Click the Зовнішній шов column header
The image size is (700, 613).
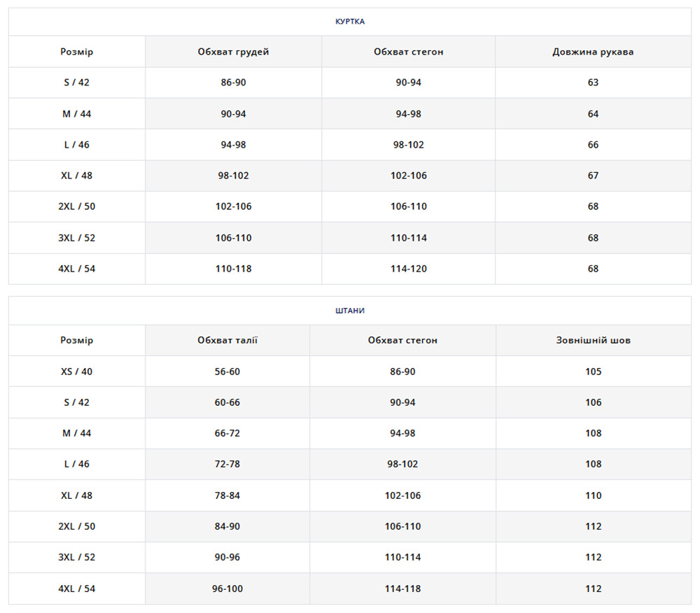coord(593,341)
